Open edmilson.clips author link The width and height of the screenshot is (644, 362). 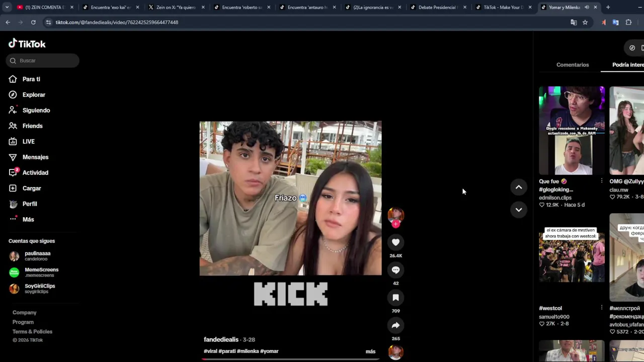point(555,198)
